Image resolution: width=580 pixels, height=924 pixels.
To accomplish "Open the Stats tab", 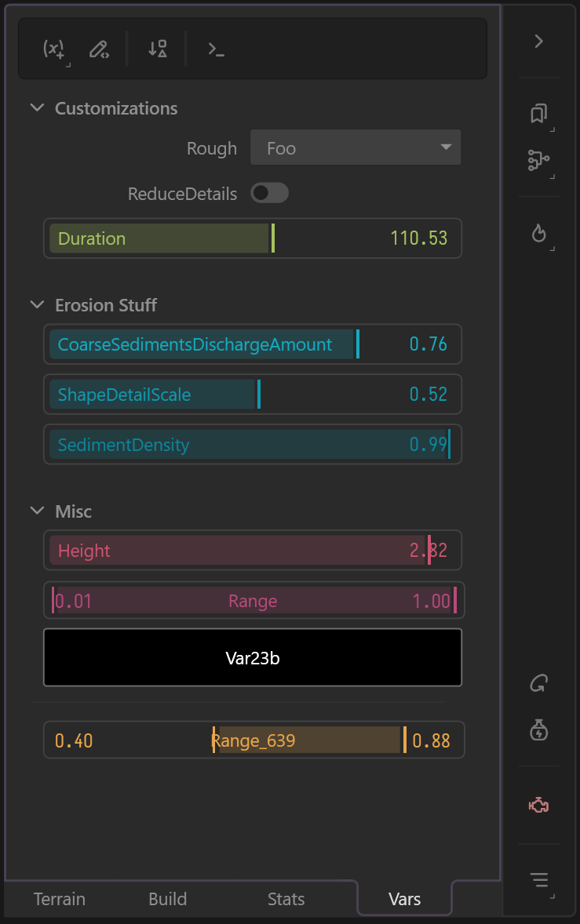I will 286,899.
